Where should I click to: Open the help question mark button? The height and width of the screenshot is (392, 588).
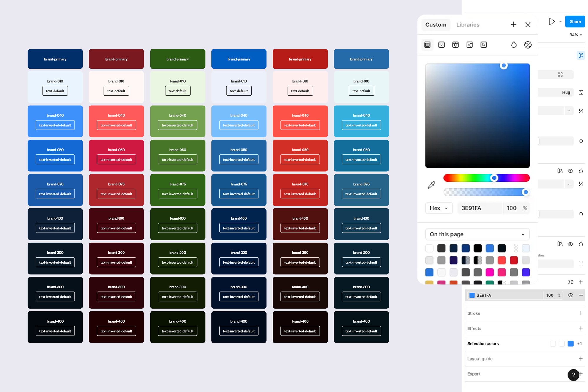(573, 375)
